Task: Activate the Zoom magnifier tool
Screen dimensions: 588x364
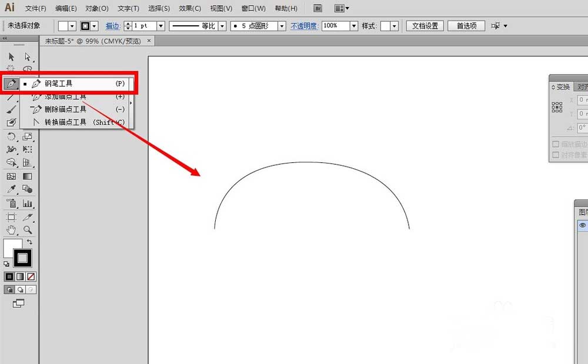Action: [x=27, y=230]
